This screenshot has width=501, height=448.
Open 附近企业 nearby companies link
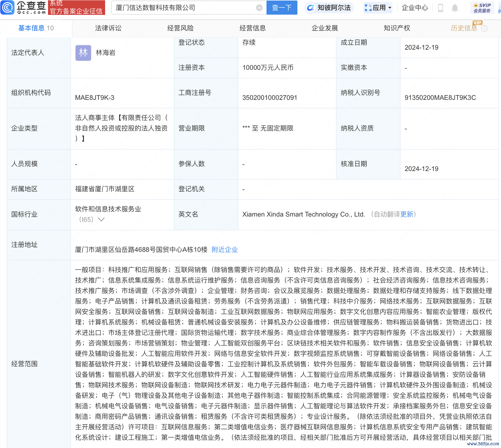point(225,250)
